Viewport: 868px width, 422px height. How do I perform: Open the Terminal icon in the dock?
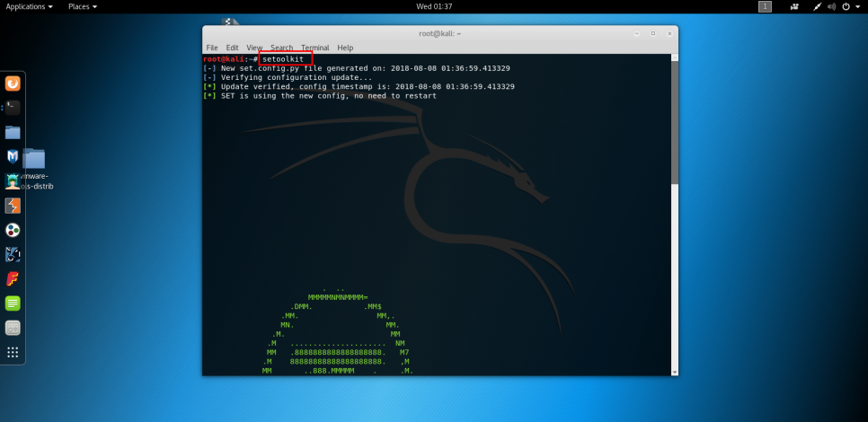(x=13, y=108)
